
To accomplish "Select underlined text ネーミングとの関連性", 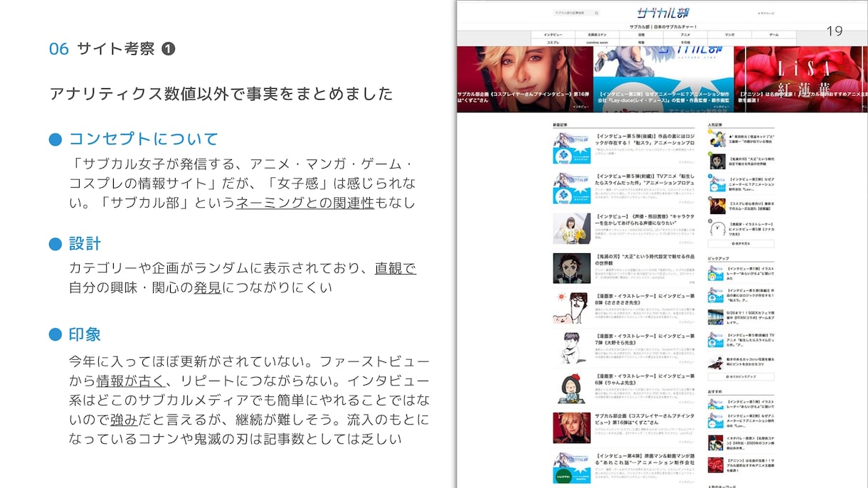I will coord(305,203).
